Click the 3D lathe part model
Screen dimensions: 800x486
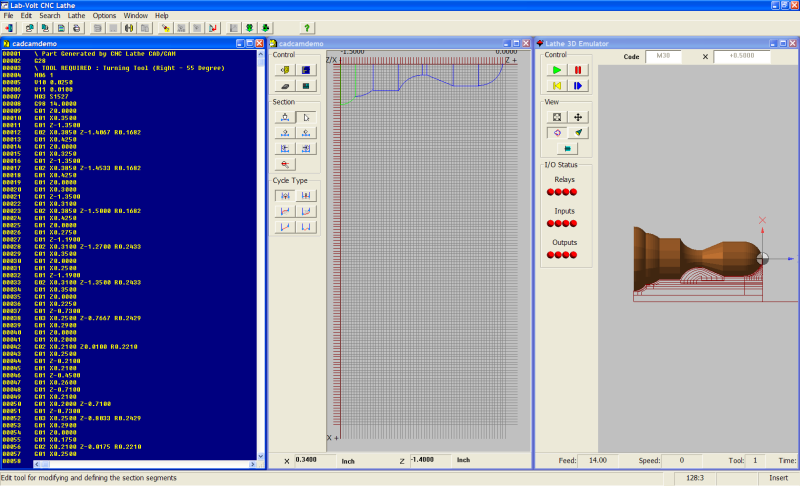pyautogui.click(x=697, y=259)
